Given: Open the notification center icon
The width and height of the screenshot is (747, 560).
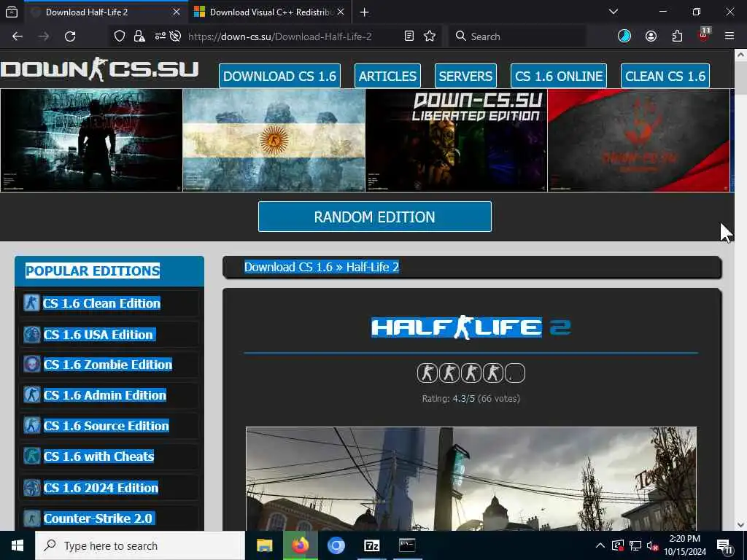Looking at the screenshot, I should click(724, 547).
